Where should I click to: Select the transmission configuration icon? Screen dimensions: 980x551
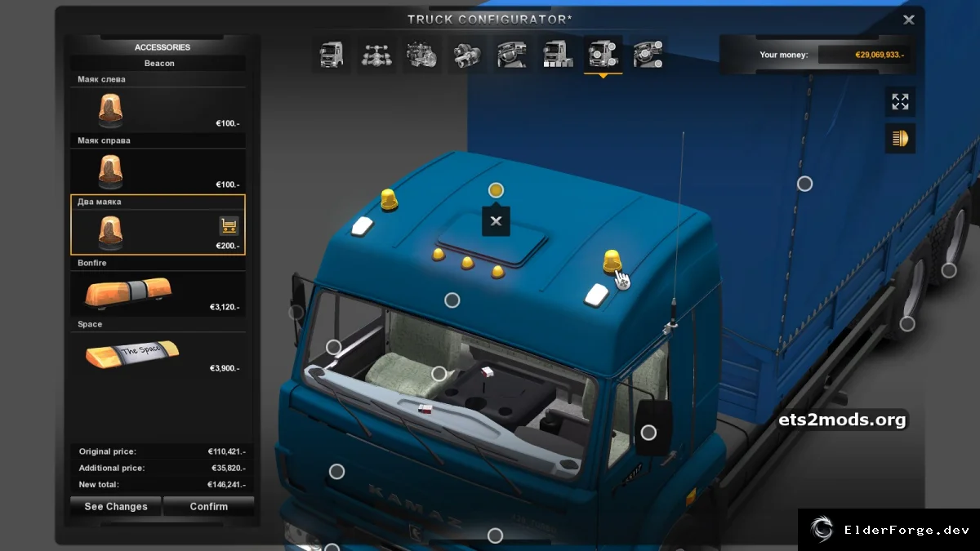(468, 56)
